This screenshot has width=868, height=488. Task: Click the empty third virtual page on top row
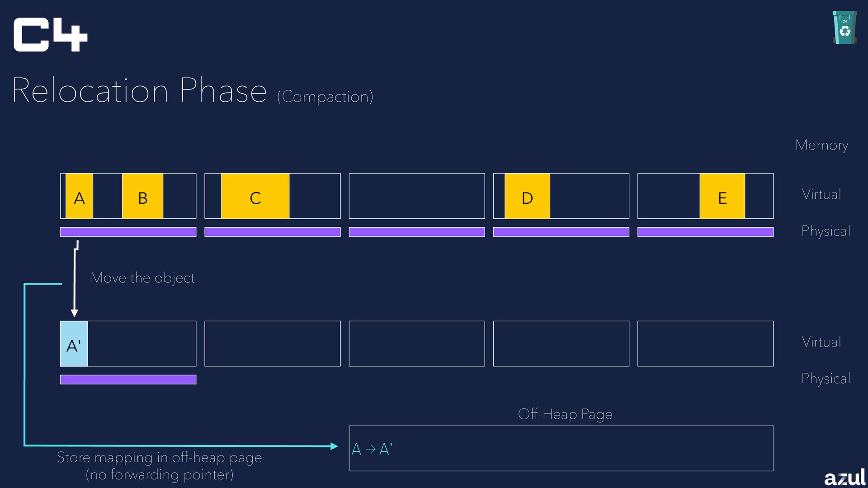[x=417, y=196]
